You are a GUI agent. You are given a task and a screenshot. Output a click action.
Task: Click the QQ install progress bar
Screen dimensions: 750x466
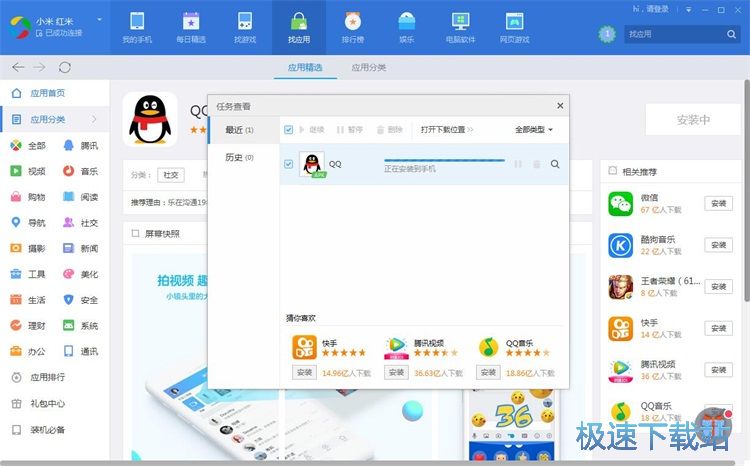(x=444, y=160)
